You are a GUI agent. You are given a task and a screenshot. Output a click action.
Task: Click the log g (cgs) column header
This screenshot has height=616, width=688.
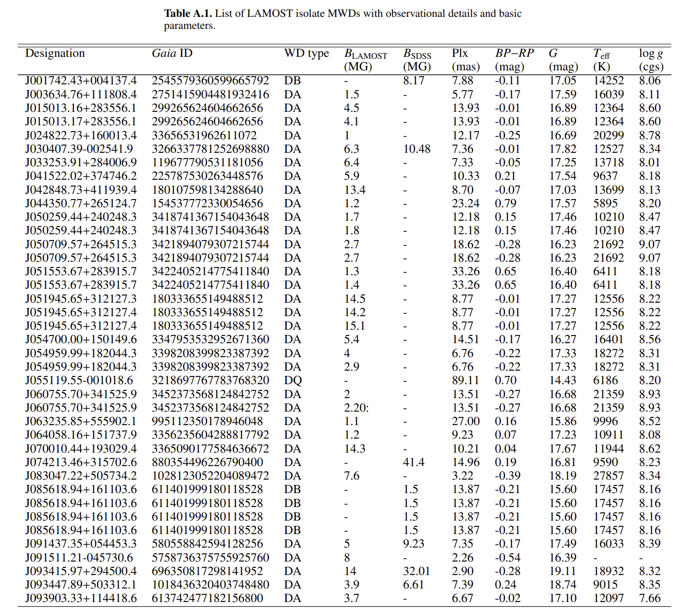point(651,60)
